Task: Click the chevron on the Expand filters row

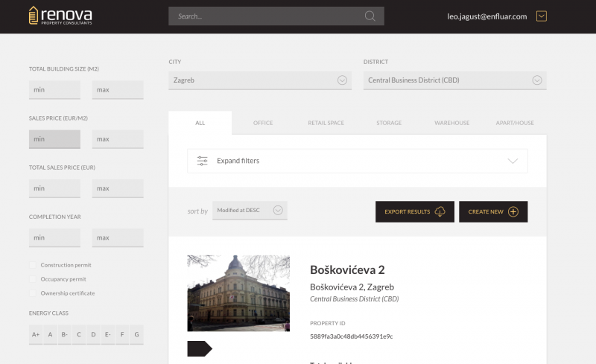Action: coord(513,161)
